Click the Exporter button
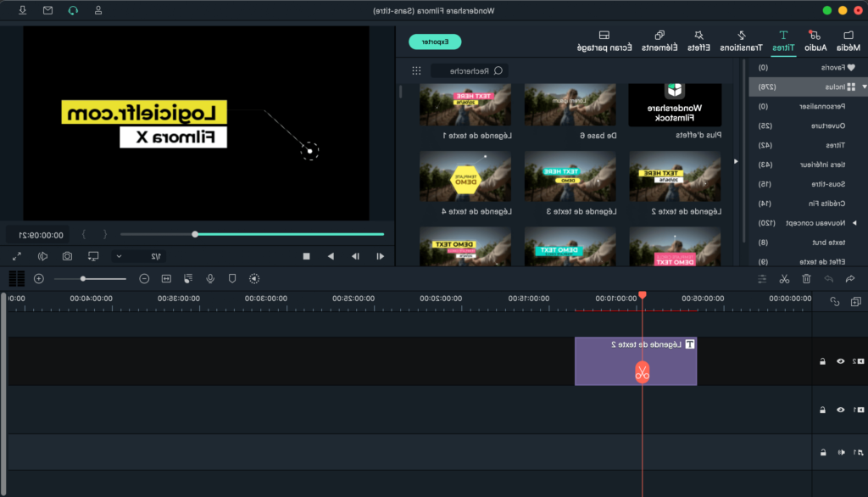868x497 pixels. [x=435, y=42]
